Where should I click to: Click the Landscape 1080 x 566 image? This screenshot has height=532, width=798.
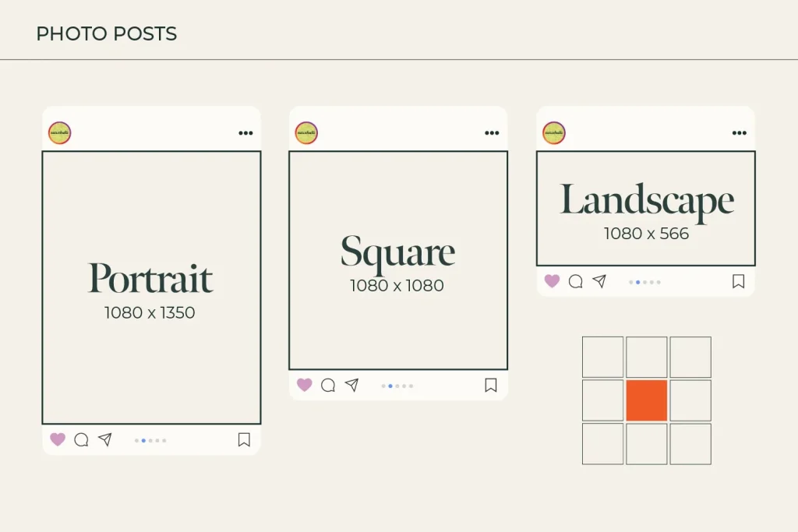pos(646,209)
